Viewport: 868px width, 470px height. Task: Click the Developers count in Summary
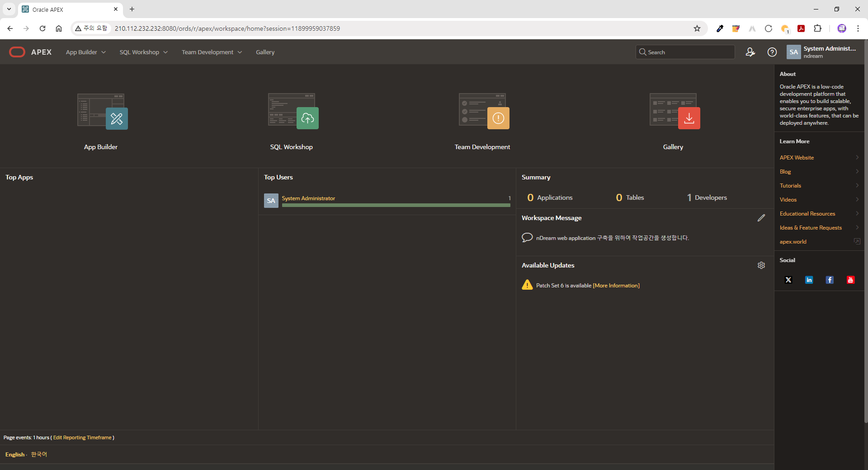click(707, 197)
